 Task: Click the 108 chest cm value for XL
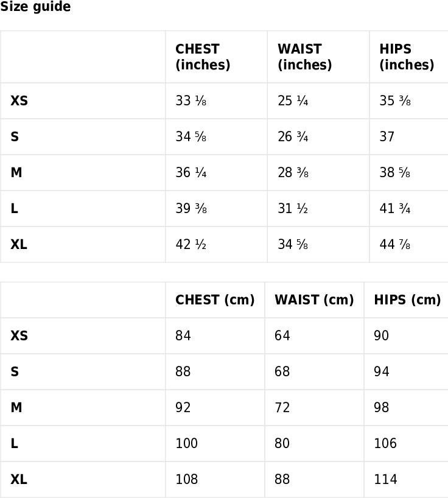tap(187, 479)
